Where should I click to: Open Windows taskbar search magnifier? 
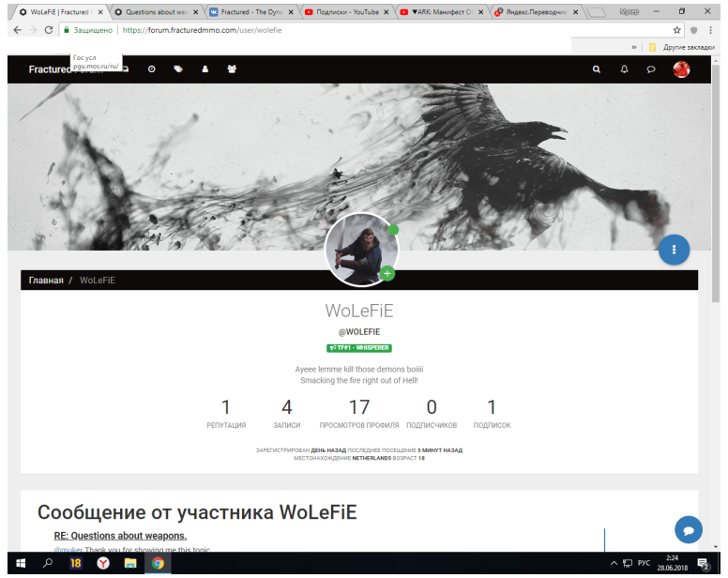[47, 563]
